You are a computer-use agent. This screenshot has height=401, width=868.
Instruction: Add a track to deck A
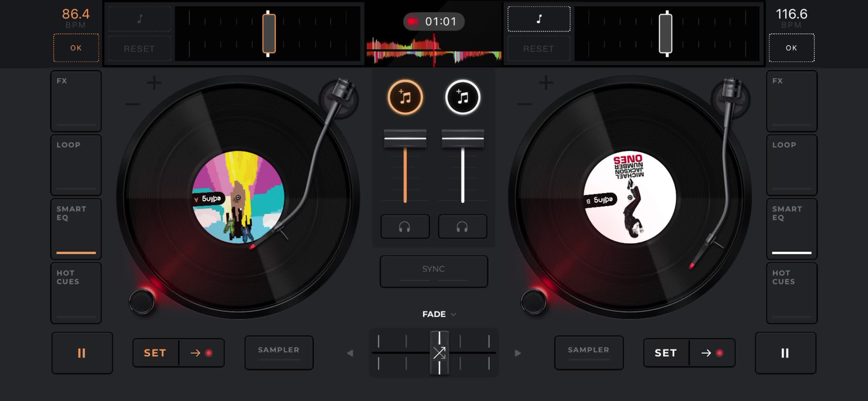tap(405, 97)
